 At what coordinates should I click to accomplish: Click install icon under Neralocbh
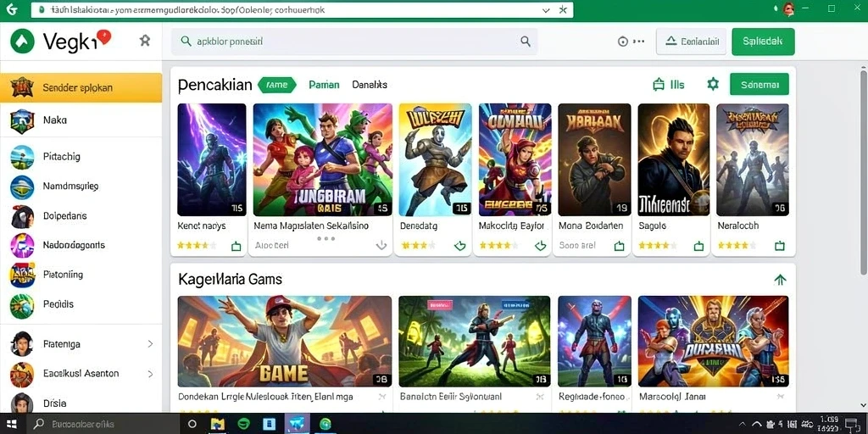click(x=780, y=246)
